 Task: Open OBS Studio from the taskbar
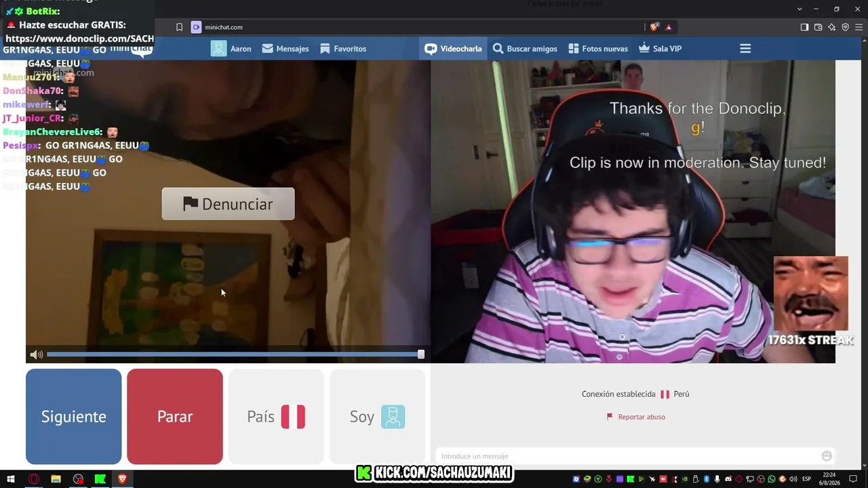pos(78,479)
